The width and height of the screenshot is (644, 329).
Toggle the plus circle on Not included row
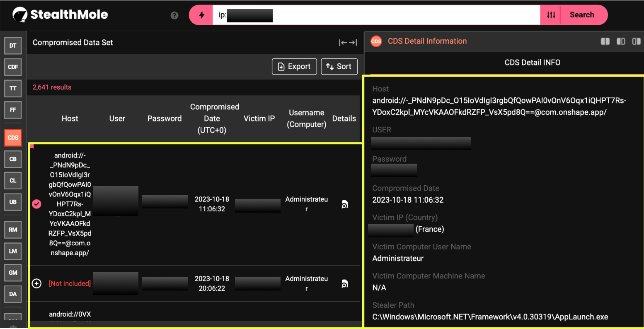pos(37,283)
